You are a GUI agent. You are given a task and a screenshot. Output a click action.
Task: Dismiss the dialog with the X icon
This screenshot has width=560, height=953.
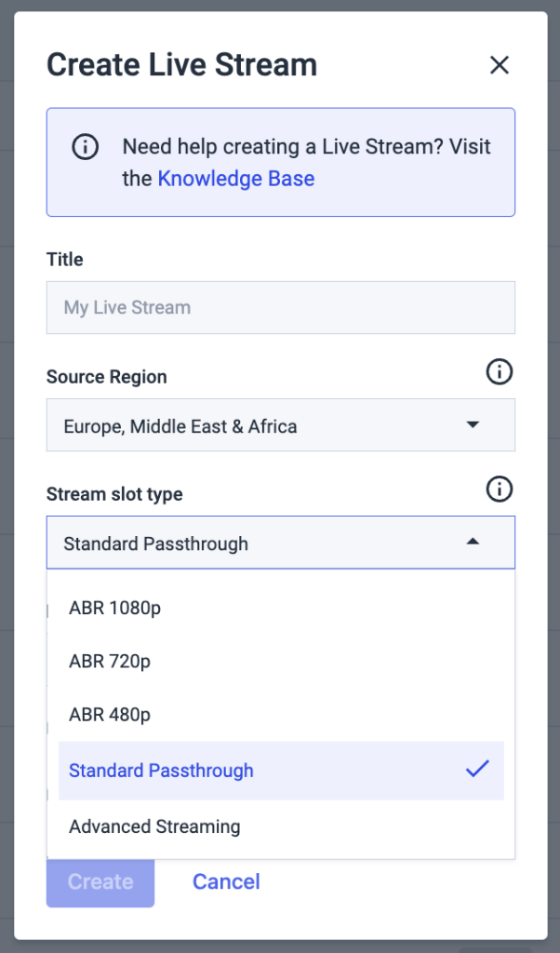[x=500, y=65]
